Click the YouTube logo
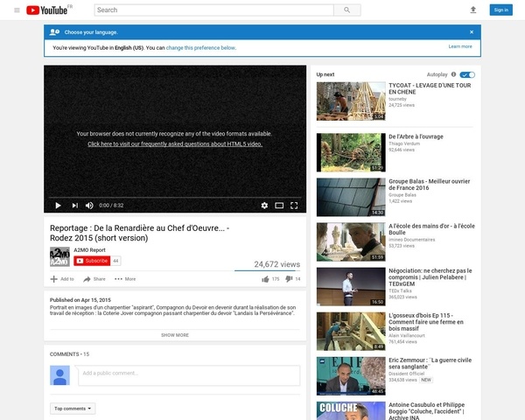525x420 pixels. (49, 10)
